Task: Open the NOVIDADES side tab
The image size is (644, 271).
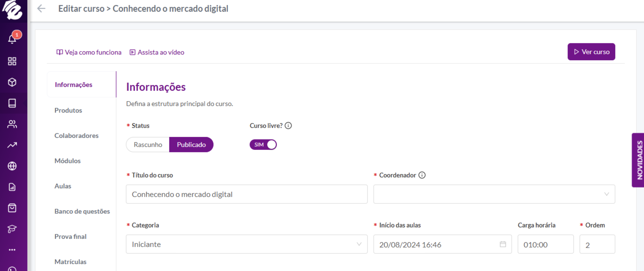Action: [638, 160]
